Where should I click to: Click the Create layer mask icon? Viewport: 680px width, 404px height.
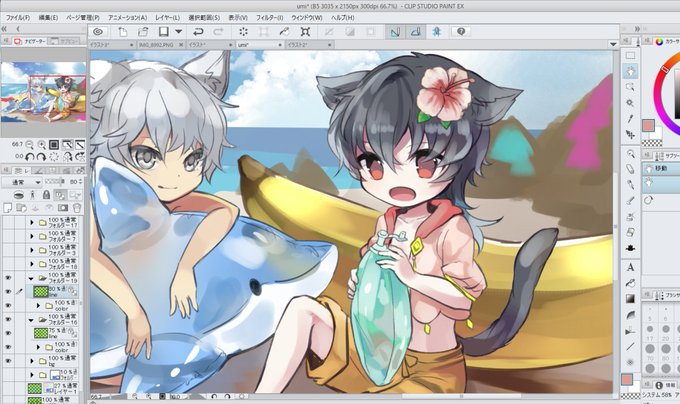tap(63, 208)
